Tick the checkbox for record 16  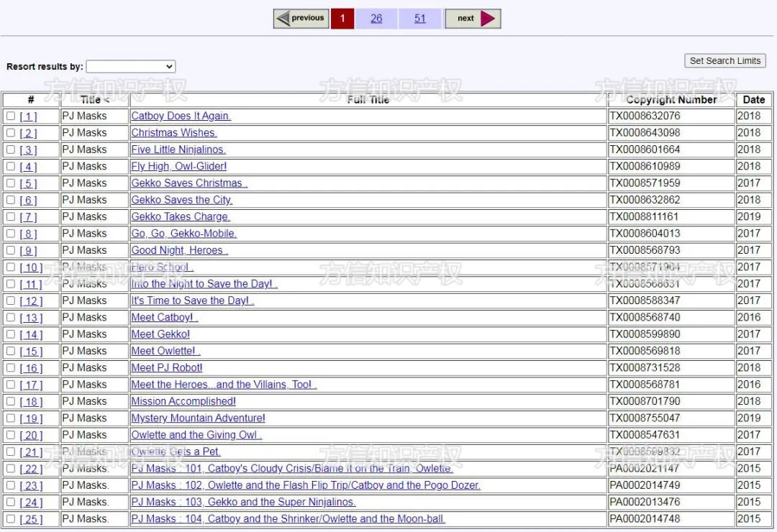coord(10,367)
